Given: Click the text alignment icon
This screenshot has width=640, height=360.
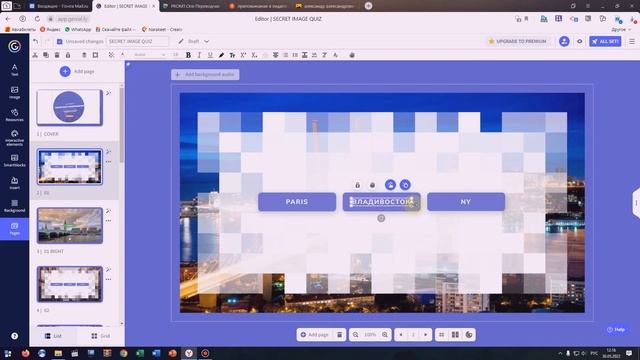Looking at the screenshot, I should pyautogui.click(x=276, y=55).
